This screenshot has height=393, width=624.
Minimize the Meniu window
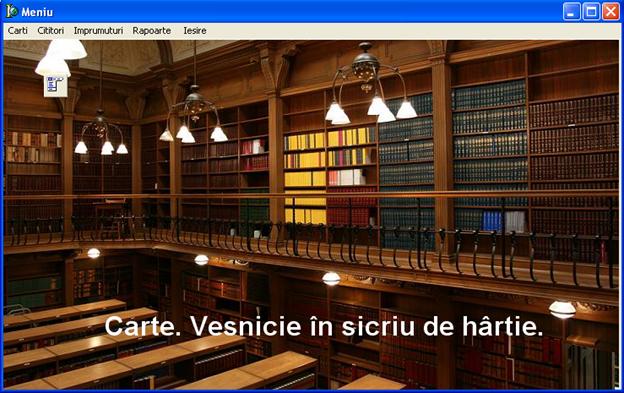coord(571,12)
